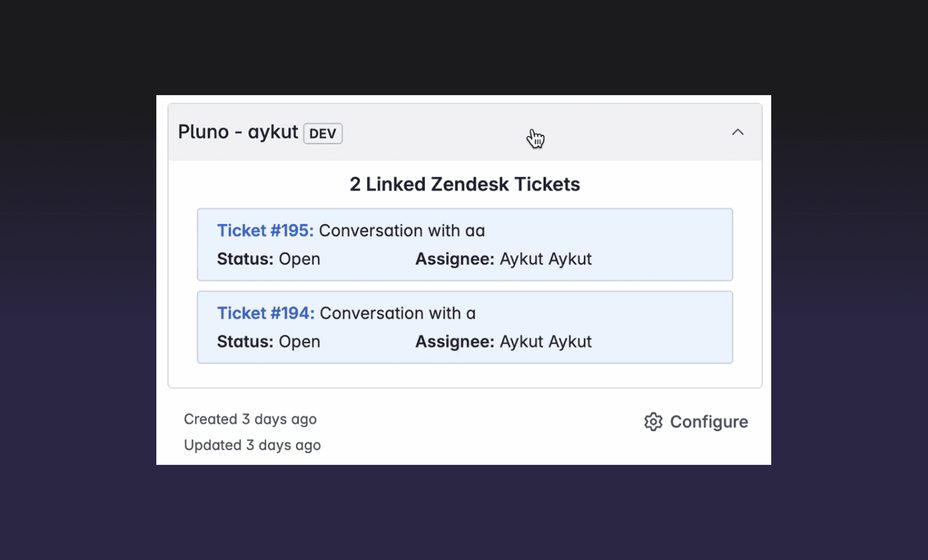The width and height of the screenshot is (928, 560).
Task: Click the Open status of Ticket #194
Action: pos(300,341)
